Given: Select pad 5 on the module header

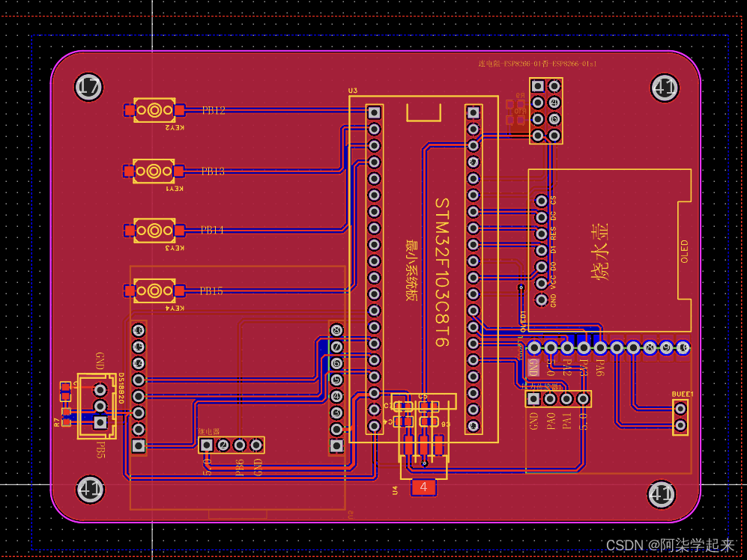Looking at the screenshot, I should (336, 380).
